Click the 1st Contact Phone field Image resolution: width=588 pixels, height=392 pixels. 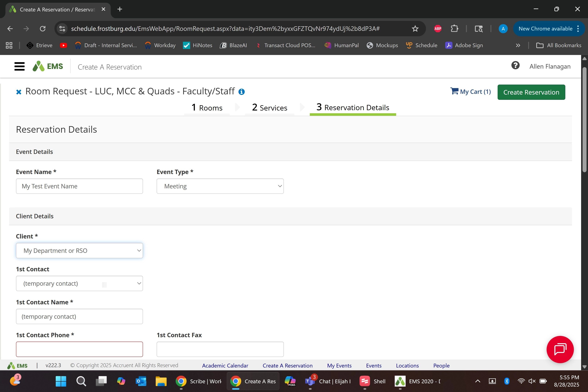pos(79,349)
